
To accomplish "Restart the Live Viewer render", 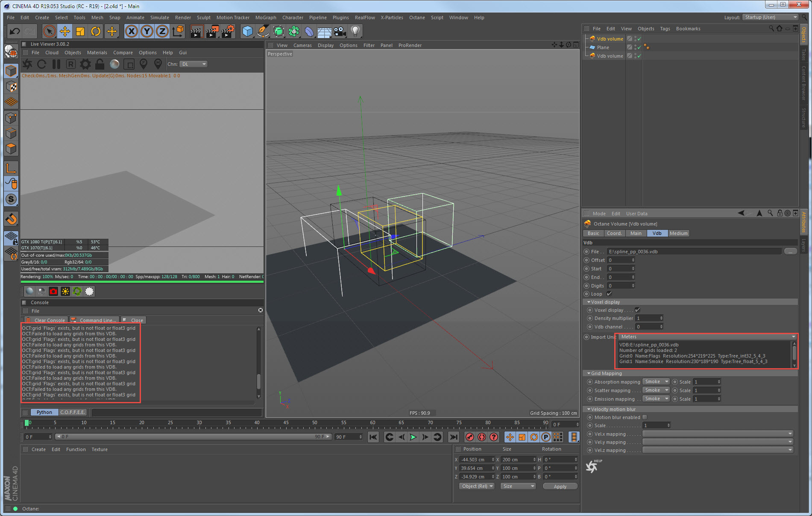I will tap(41, 64).
